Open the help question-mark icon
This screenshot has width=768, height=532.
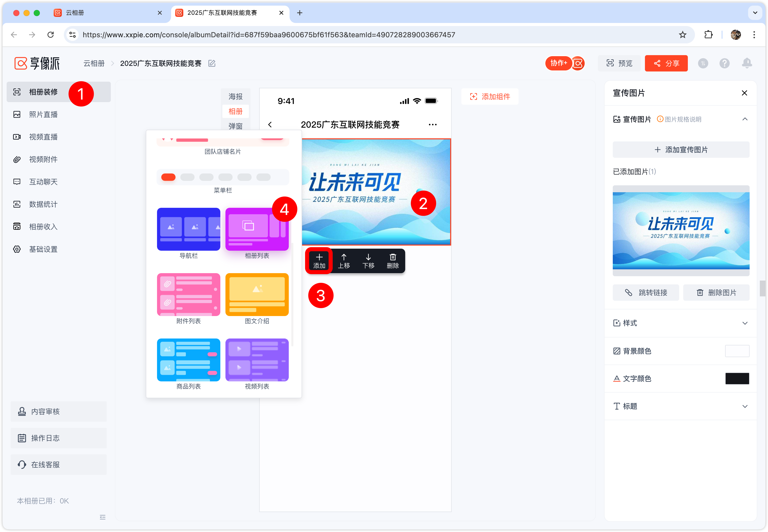724,63
